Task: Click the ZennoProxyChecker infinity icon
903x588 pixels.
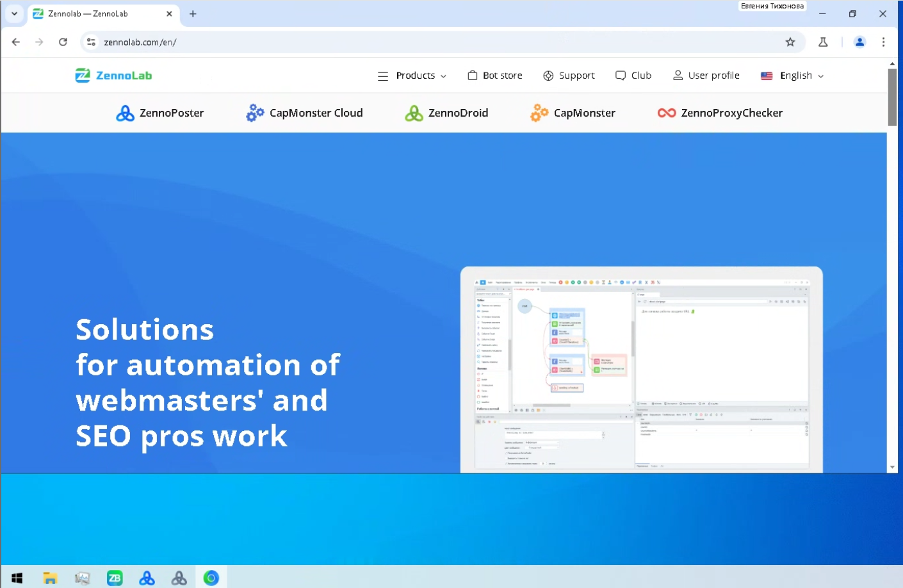Action: click(x=667, y=113)
